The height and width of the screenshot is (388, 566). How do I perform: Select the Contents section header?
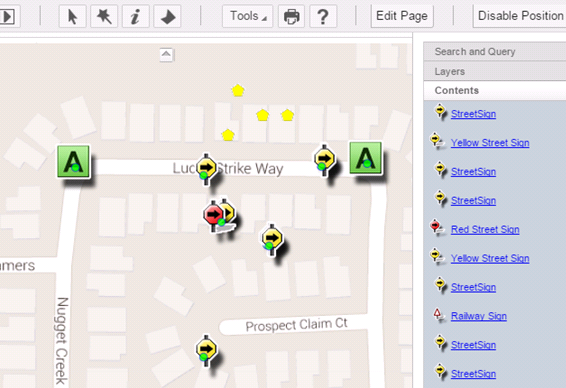click(495, 90)
